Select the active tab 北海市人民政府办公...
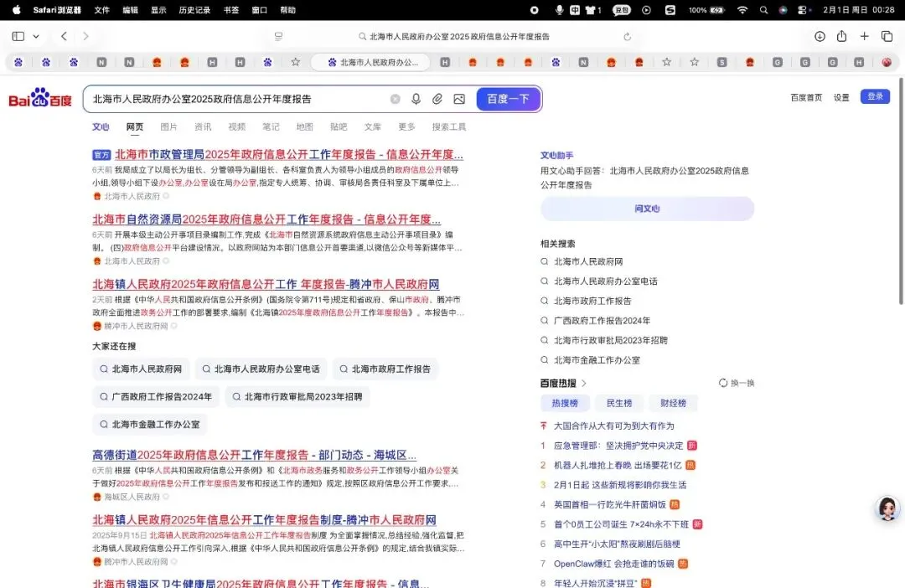Viewport: 905px width, 588px height. click(x=372, y=62)
